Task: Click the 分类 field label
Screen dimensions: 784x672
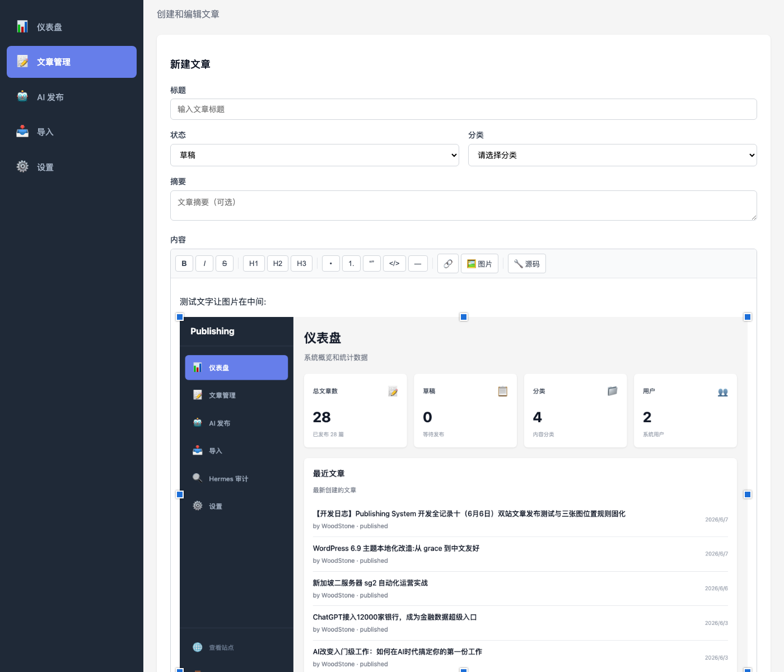Action: (x=476, y=135)
